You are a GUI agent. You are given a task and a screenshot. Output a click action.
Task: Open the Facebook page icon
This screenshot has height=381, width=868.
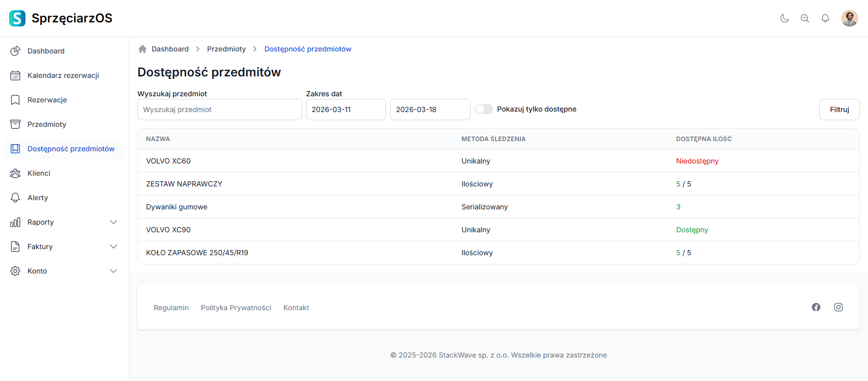coord(816,307)
